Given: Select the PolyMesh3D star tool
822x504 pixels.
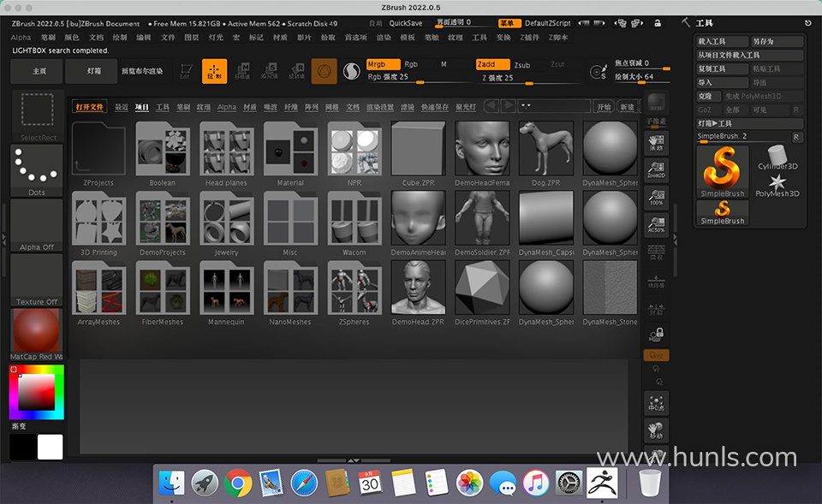Looking at the screenshot, I should (x=777, y=186).
